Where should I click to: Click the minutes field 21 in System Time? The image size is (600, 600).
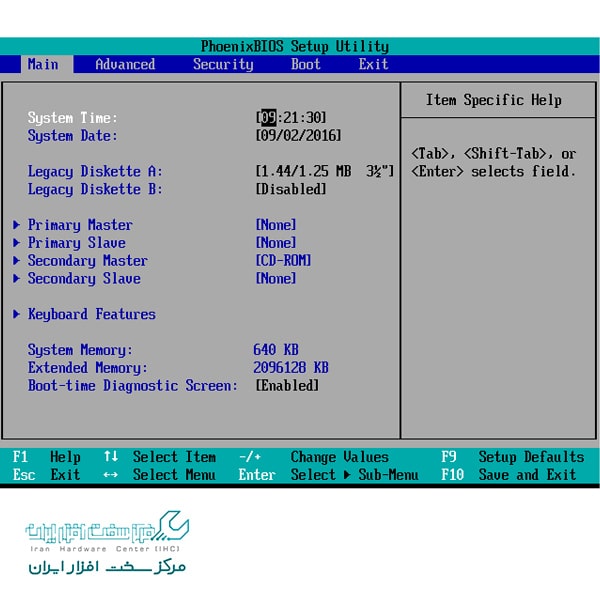point(291,117)
